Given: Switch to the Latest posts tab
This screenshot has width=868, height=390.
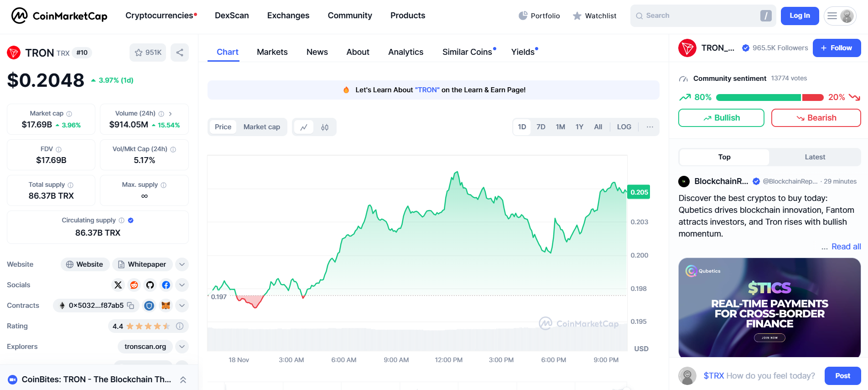Looking at the screenshot, I should 814,157.
